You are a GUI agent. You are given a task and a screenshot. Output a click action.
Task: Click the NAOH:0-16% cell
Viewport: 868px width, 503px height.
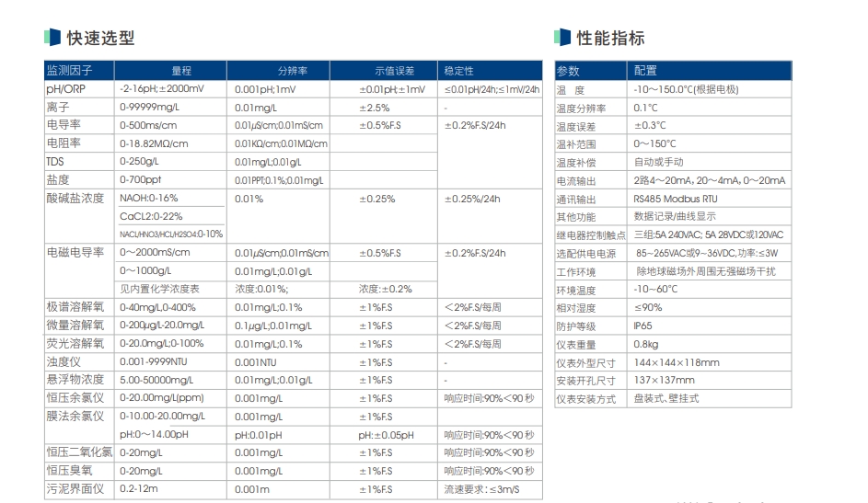[149, 198]
